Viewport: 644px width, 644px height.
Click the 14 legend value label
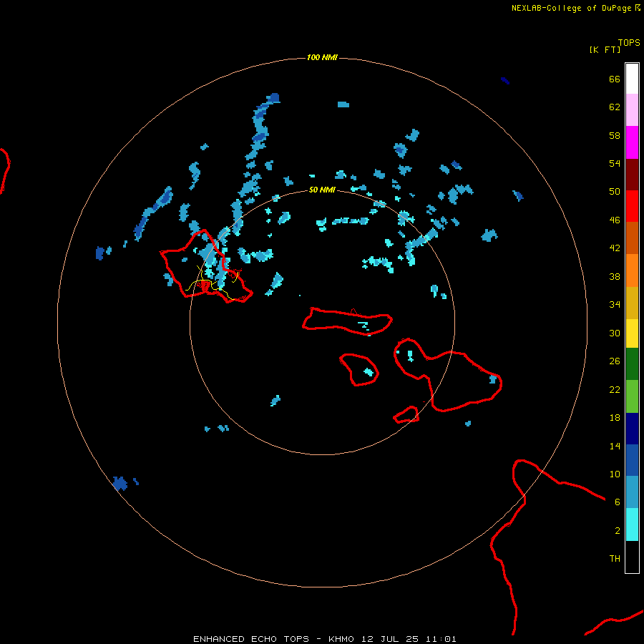615,446
